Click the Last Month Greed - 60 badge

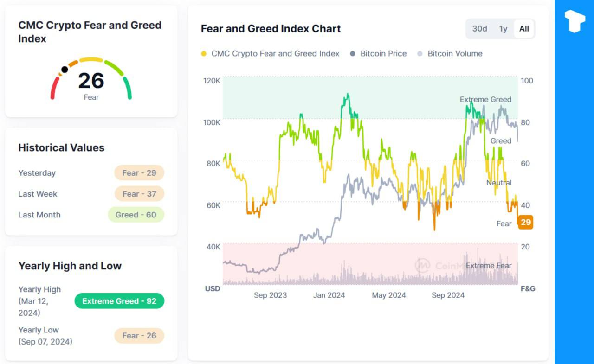pyautogui.click(x=136, y=215)
